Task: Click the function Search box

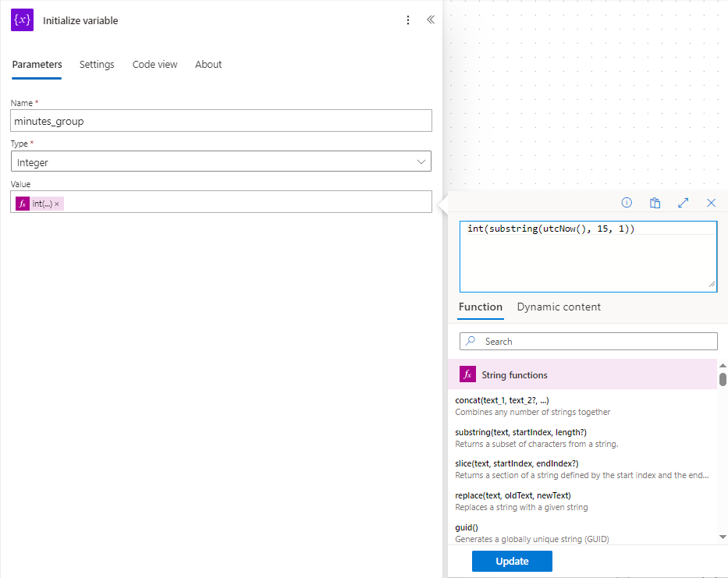Action: tap(588, 341)
